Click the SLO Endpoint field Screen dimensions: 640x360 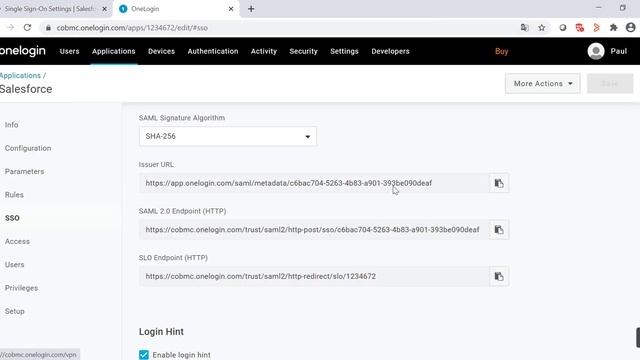coord(314,276)
